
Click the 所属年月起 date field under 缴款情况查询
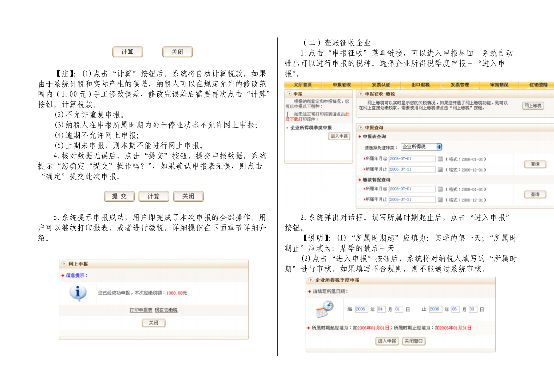412,189
